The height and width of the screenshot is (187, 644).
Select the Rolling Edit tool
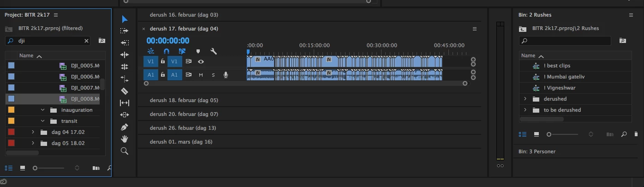point(124,54)
